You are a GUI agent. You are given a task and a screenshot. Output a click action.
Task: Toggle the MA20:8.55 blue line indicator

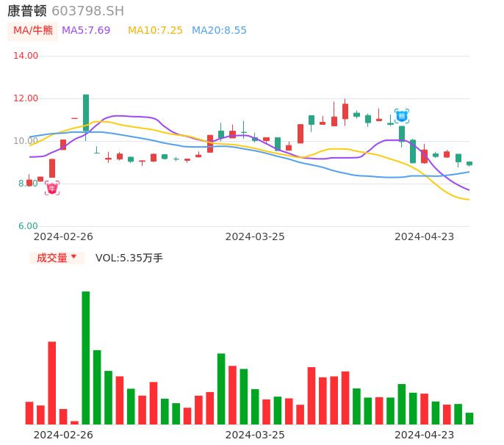click(219, 30)
